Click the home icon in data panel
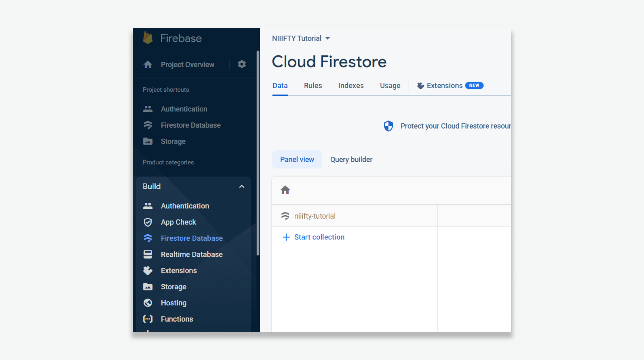 (x=285, y=190)
